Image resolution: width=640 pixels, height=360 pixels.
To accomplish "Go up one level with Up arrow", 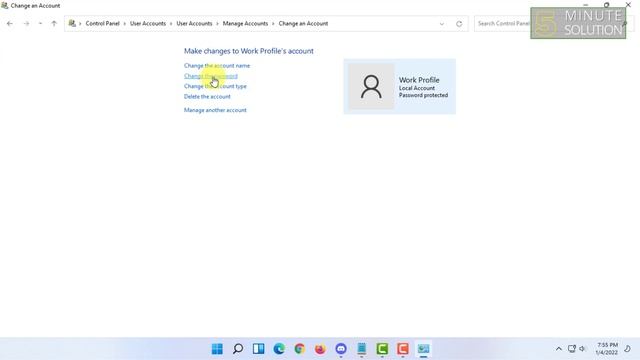I will pyautogui.click(x=54, y=24).
